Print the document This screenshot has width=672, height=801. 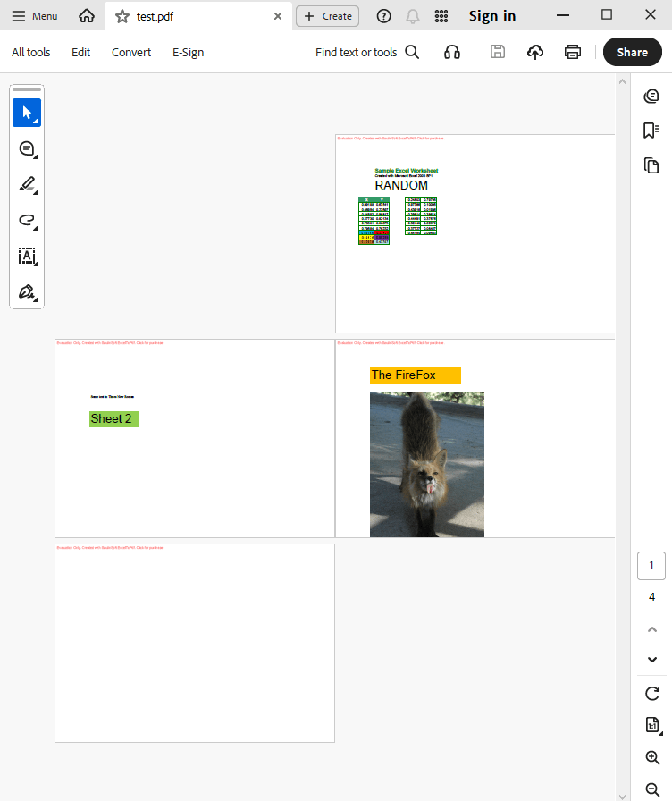click(x=573, y=52)
